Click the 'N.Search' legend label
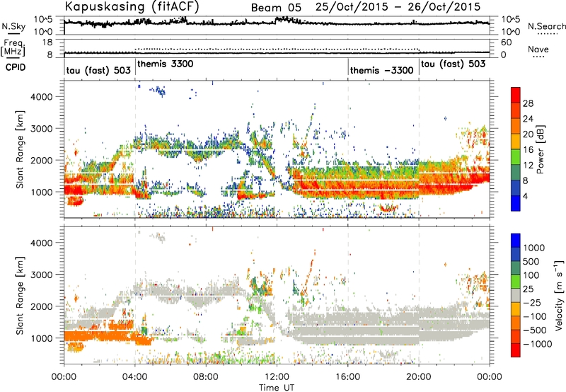The height and width of the screenshot is (392, 566). (547, 26)
